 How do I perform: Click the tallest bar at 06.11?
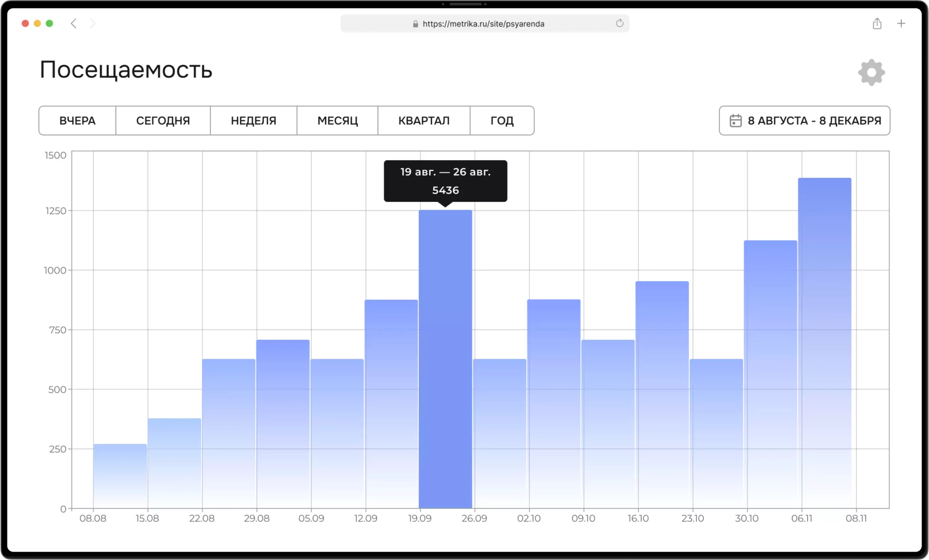(x=824, y=343)
